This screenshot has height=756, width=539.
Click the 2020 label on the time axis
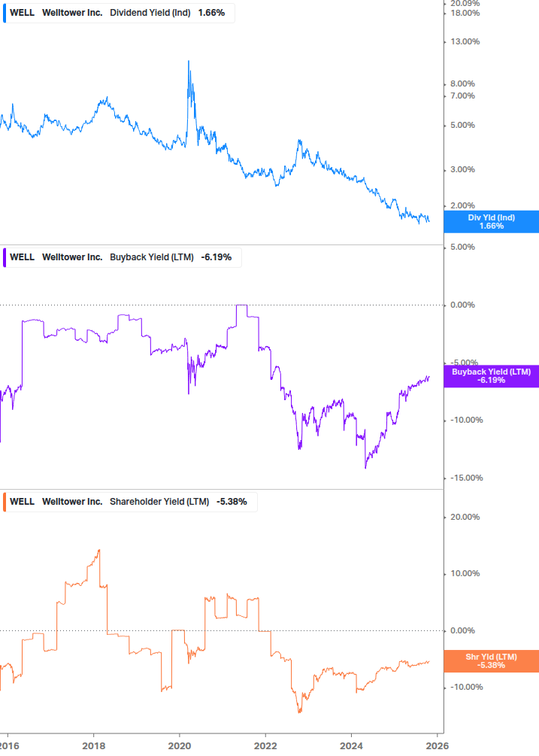pyautogui.click(x=179, y=745)
